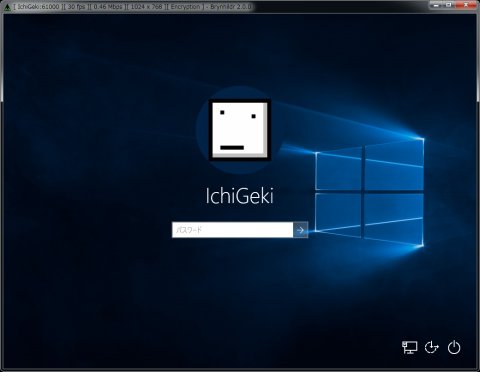Viewport: 480px width, 372px height.
Task: Click the Brynhildr app icon in title bar
Action: (7, 7)
